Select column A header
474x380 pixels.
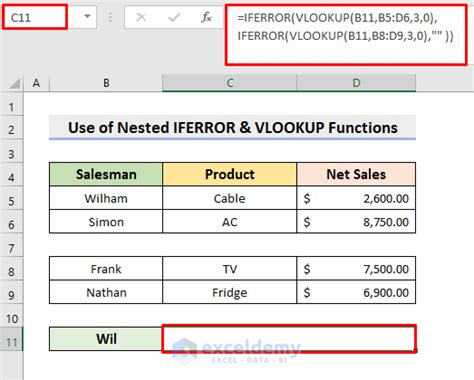[36, 83]
